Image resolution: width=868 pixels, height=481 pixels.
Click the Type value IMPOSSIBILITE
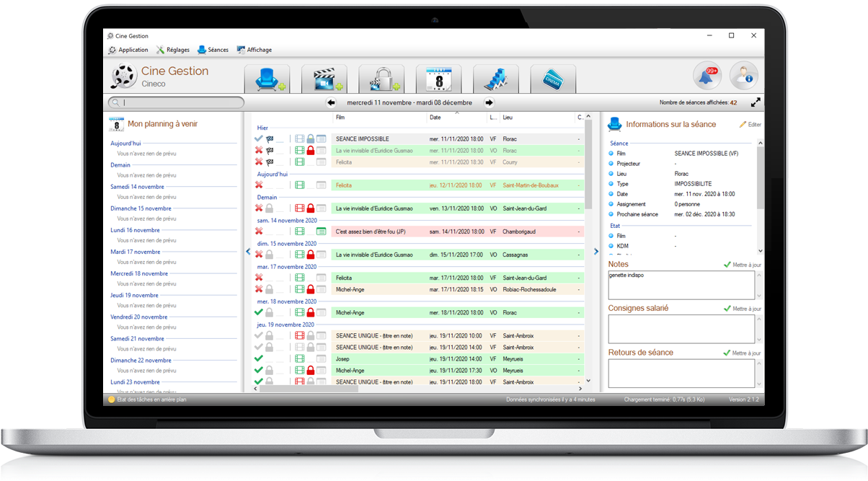click(x=694, y=184)
